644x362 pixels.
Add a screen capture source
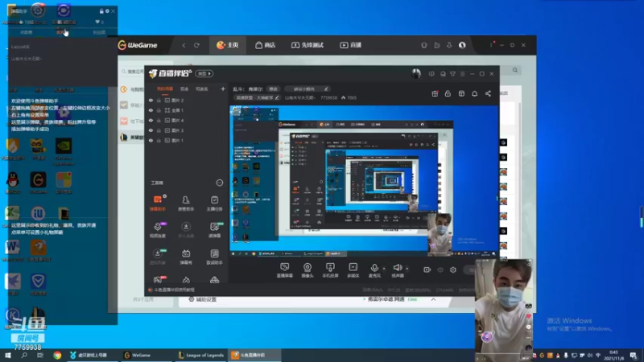click(284, 270)
